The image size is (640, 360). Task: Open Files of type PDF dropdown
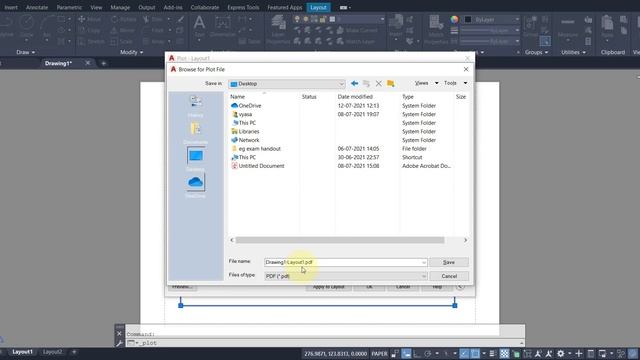coord(345,276)
